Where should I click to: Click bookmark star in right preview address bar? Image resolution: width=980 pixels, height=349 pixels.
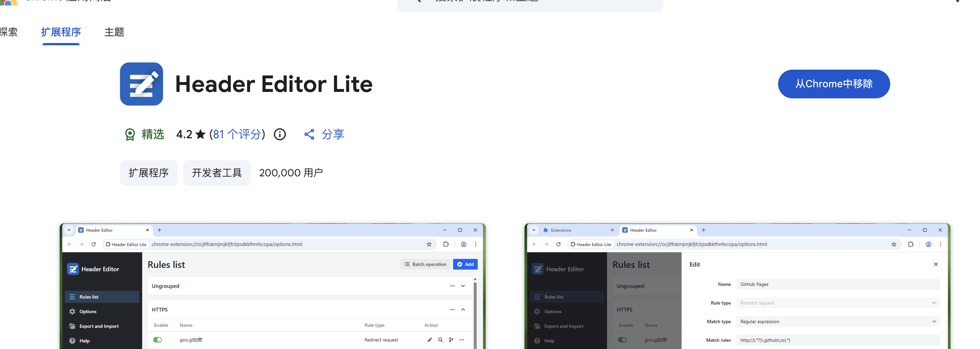[893, 244]
